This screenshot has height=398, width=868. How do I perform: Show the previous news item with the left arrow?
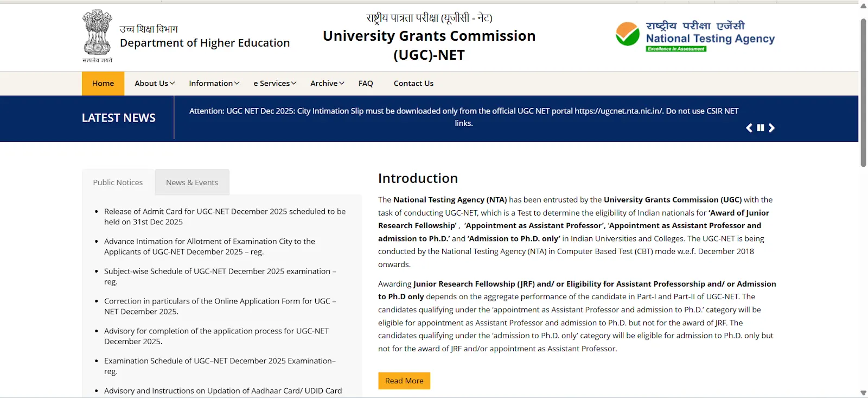[x=749, y=128]
